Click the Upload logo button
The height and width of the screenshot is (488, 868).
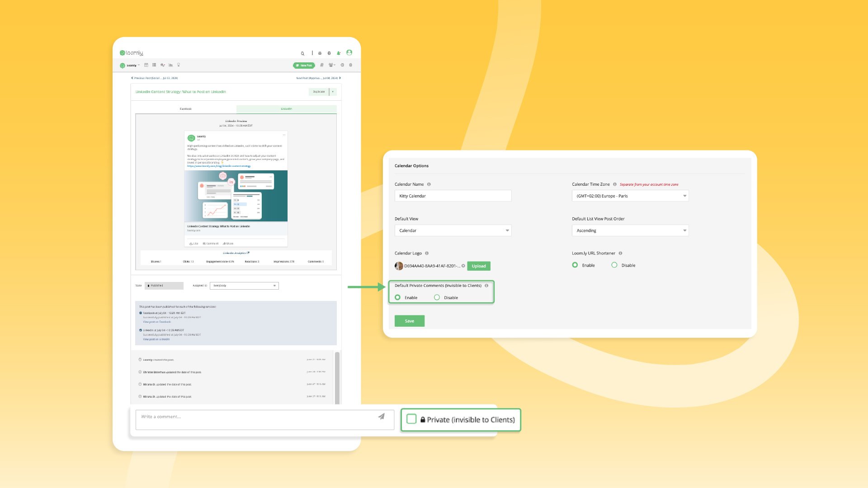coord(478,266)
